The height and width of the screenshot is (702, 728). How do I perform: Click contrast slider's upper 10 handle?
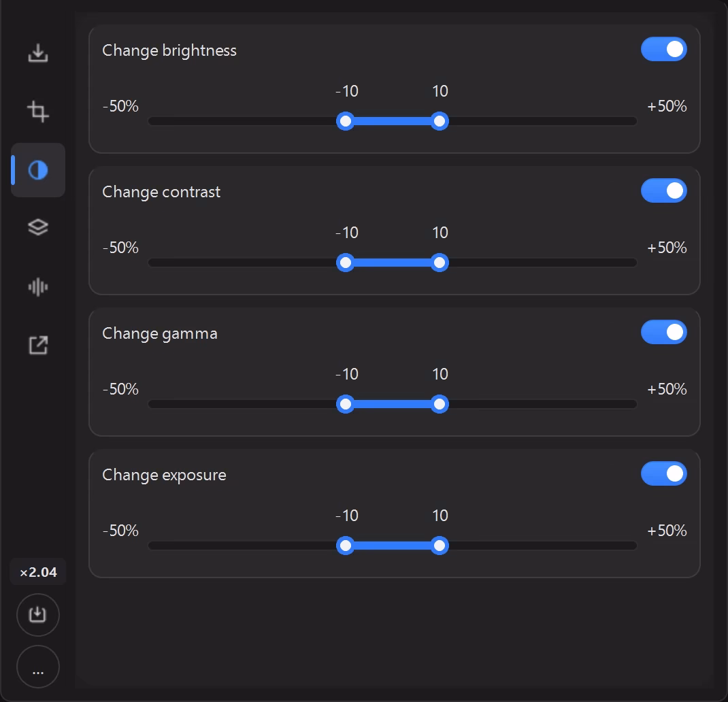(440, 263)
